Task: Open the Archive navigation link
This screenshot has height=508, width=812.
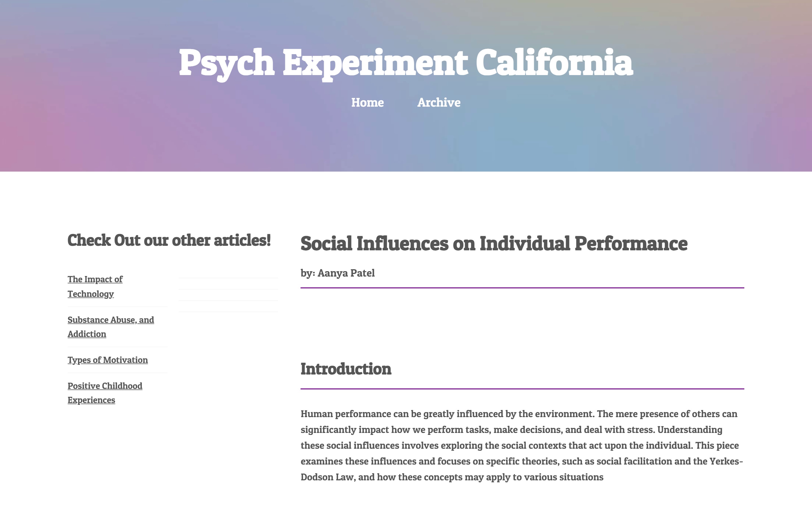Action: click(439, 102)
